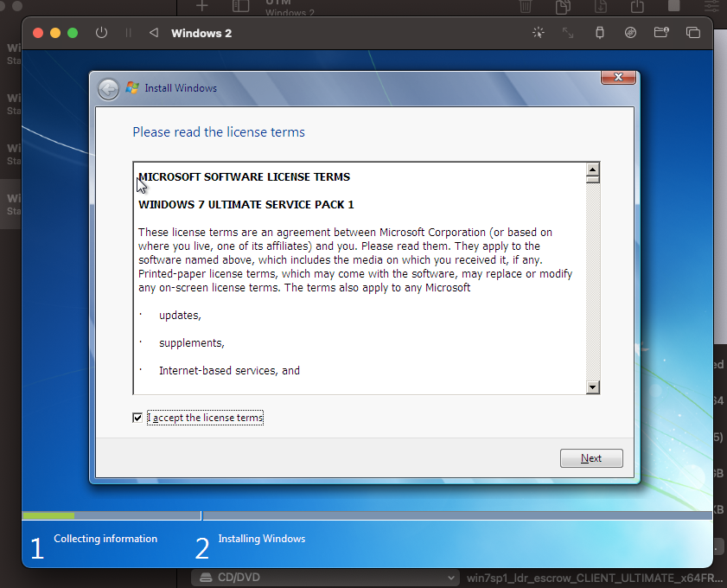The image size is (727, 588).
Task: Click the download icon in UTM main window
Action: point(601,6)
